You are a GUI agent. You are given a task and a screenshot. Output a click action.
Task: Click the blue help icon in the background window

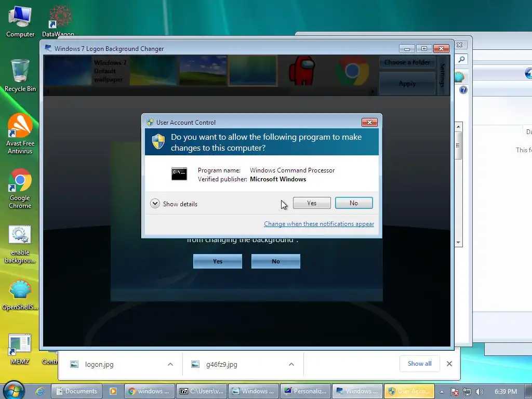(463, 90)
